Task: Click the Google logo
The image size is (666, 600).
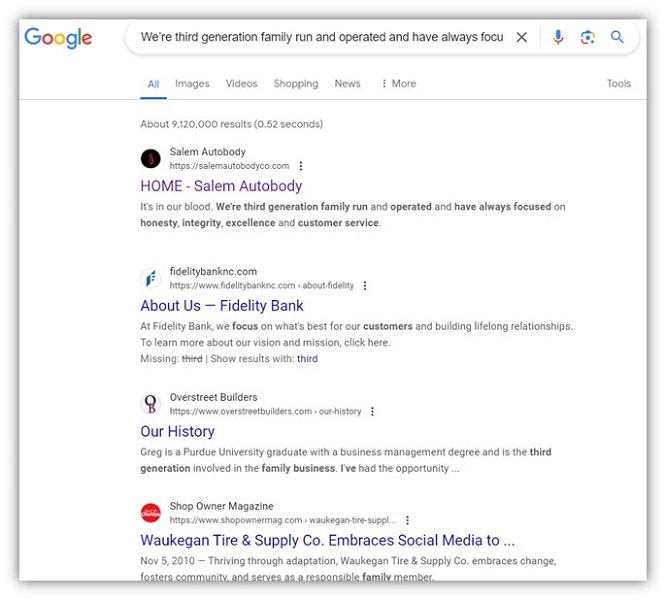Action: point(58,38)
